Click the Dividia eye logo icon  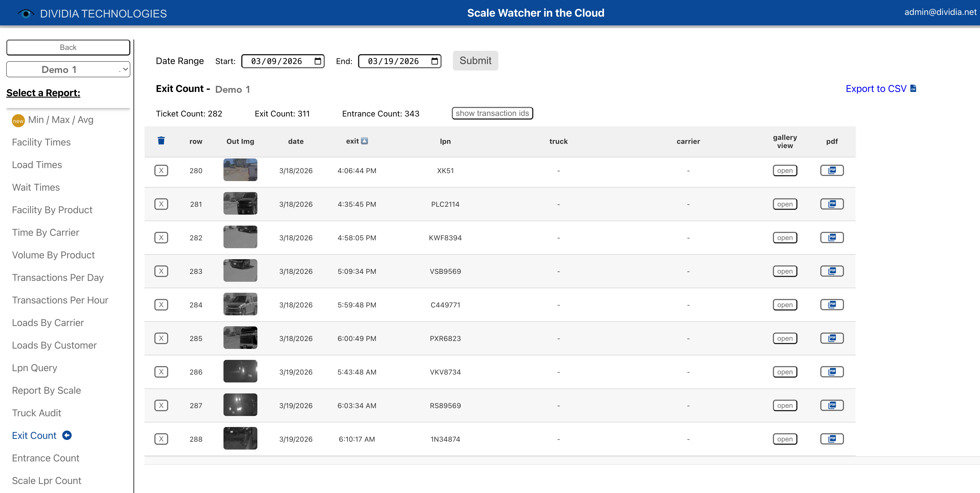(x=25, y=14)
